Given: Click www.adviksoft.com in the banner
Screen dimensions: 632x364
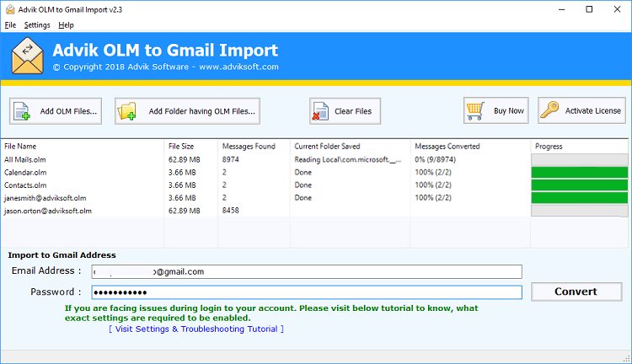Looking at the screenshot, I should 239,67.
